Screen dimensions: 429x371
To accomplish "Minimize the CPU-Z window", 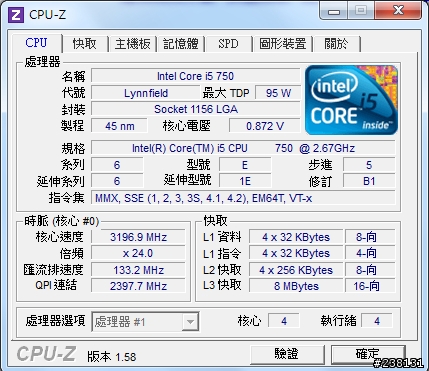I will pyautogui.click(x=334, y=11).
